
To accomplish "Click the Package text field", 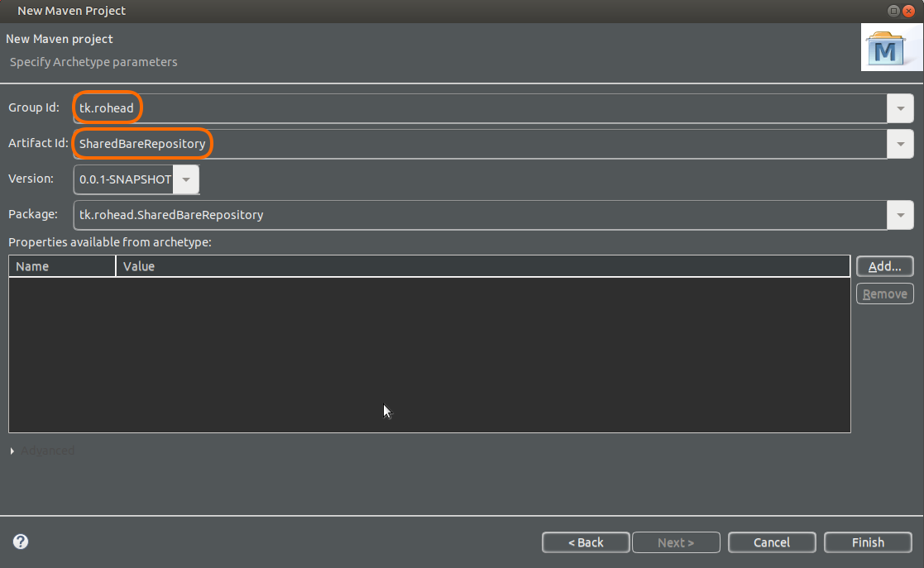I will click(x=480, y=215).
